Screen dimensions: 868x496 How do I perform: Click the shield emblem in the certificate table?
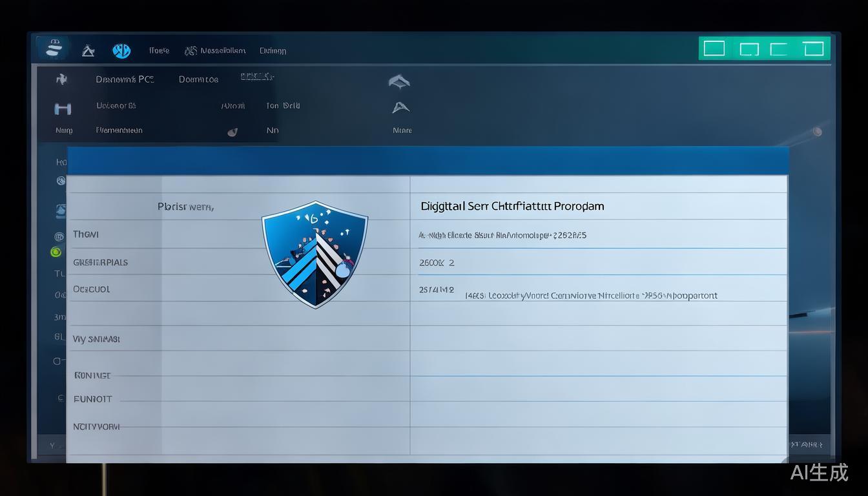[315, 255]
